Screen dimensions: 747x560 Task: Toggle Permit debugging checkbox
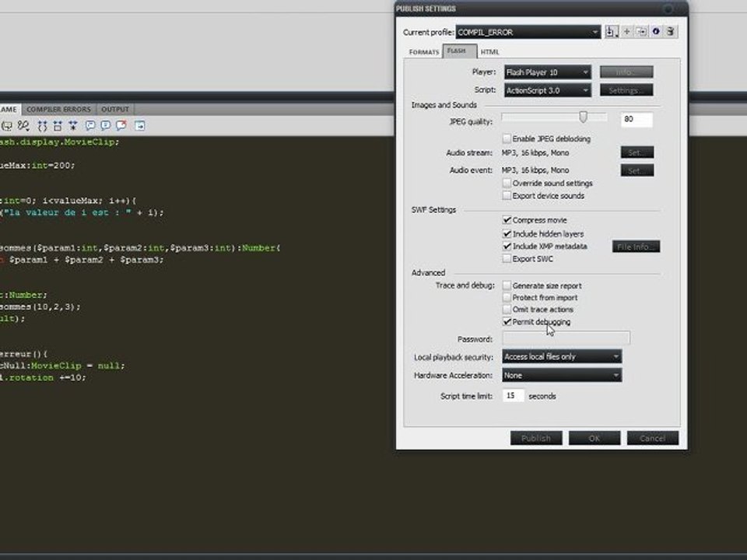click(x=507, y=322)
